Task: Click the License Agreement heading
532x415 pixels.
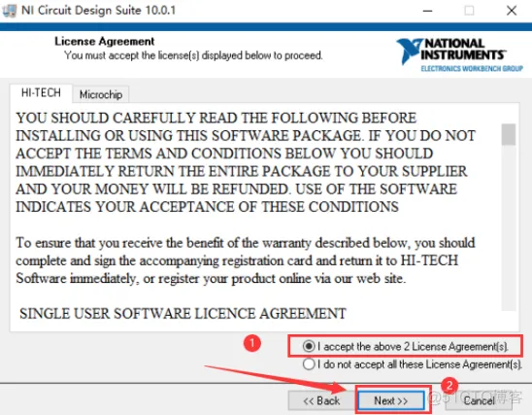Action: pyautogui.click(x=105, y=42)
